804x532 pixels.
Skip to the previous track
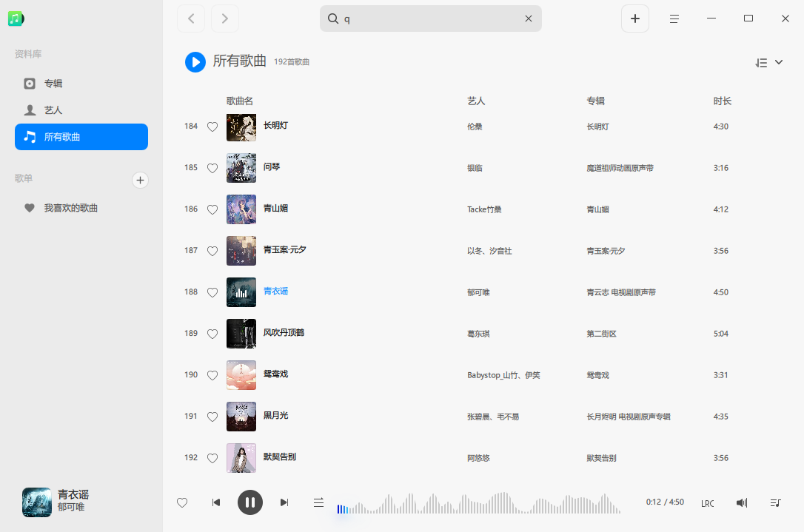pyautogui.click(x=216, y=503)
